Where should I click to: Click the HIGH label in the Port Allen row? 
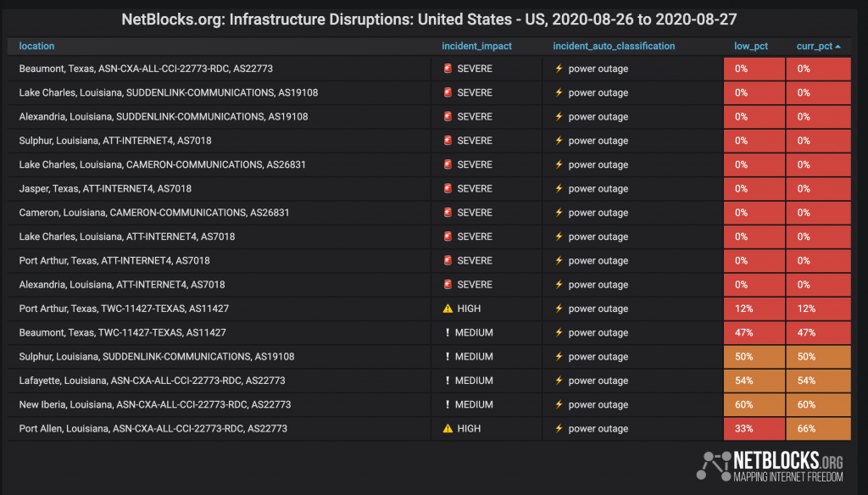pyautogui.click(x=469, y=429)
